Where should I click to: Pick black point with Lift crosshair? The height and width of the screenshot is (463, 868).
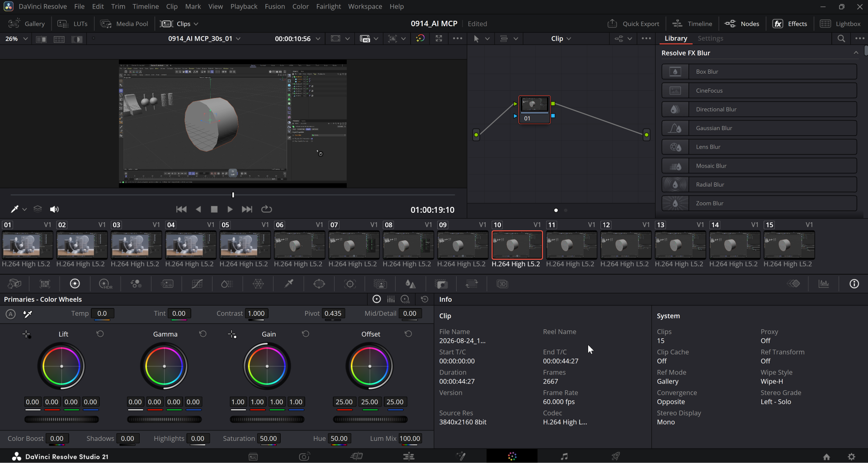coord(26,334)
